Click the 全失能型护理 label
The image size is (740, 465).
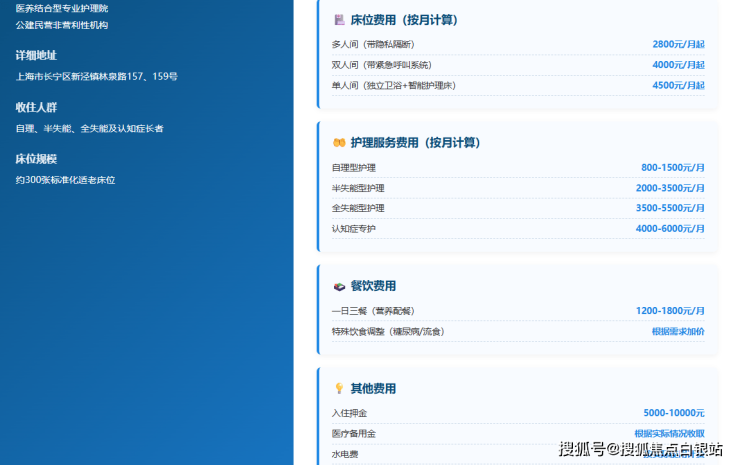coord(358,208)
